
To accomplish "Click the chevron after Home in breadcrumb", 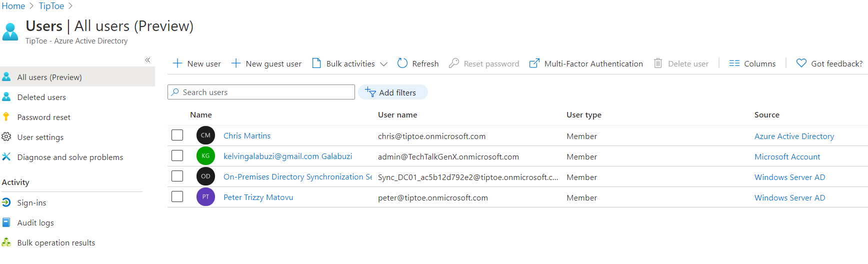I will [x=31, y=6].
